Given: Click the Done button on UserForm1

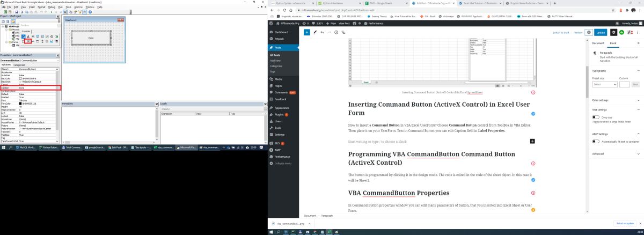Looking at the screenshot, I should (x=90, y=38).
